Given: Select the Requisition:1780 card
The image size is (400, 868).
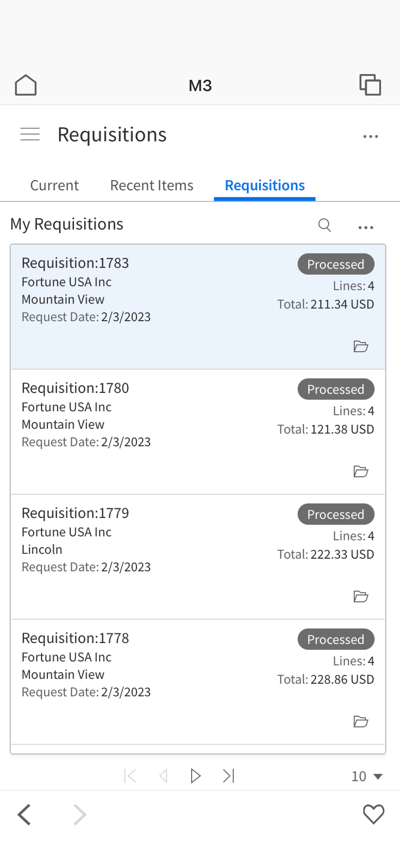Looking at the screenshot, I should point(198,432).
